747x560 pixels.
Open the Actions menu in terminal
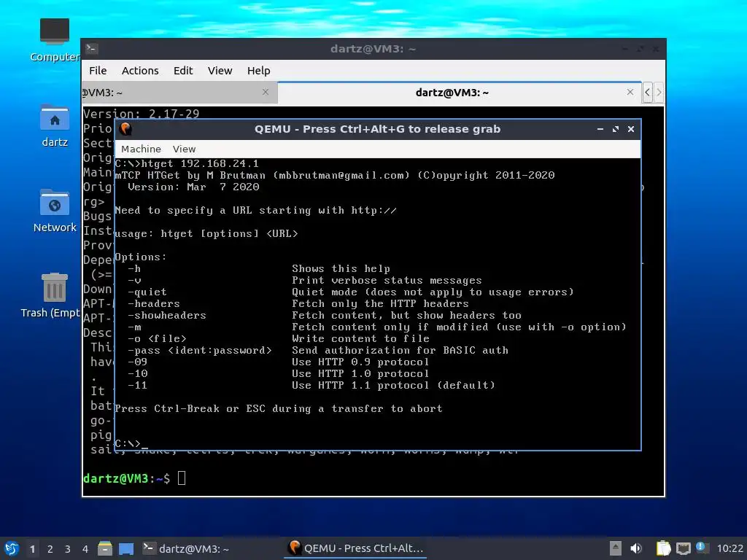pos(140,71)
